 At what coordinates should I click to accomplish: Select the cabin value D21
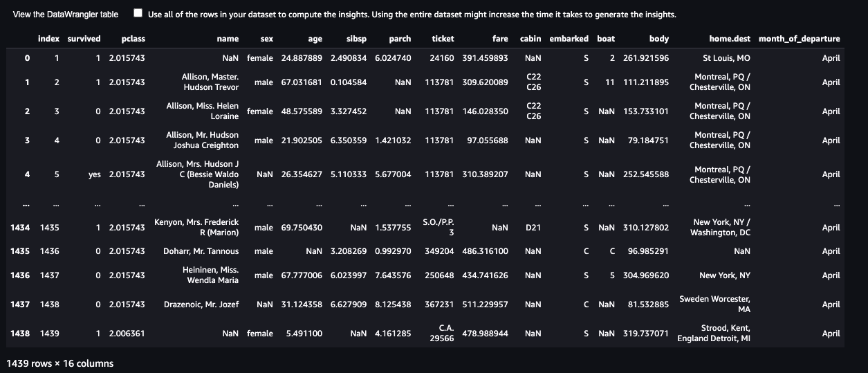click(x=533, y=227)
